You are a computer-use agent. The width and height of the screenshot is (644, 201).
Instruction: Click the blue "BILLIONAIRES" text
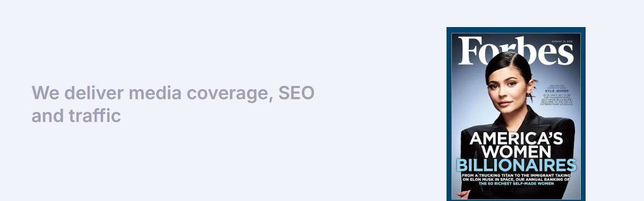click(x=516, y=165)
